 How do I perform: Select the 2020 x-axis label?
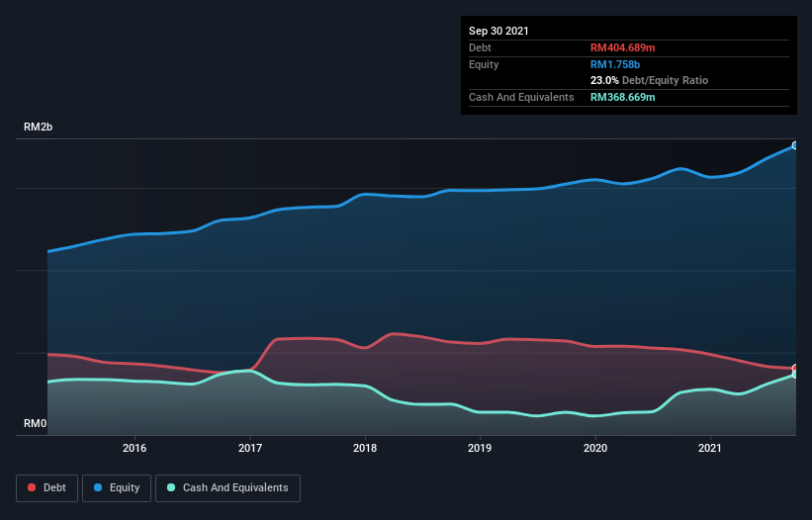pyautogui.click(x=595, y=449)
